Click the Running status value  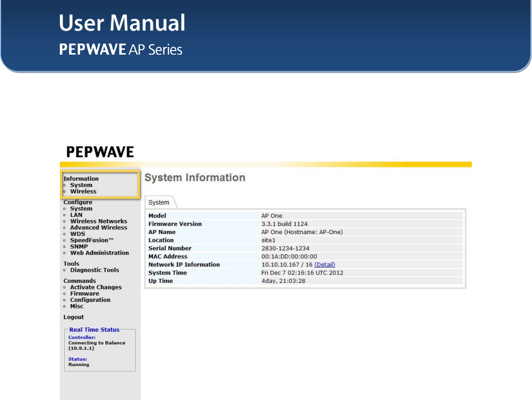click(79, 364)
